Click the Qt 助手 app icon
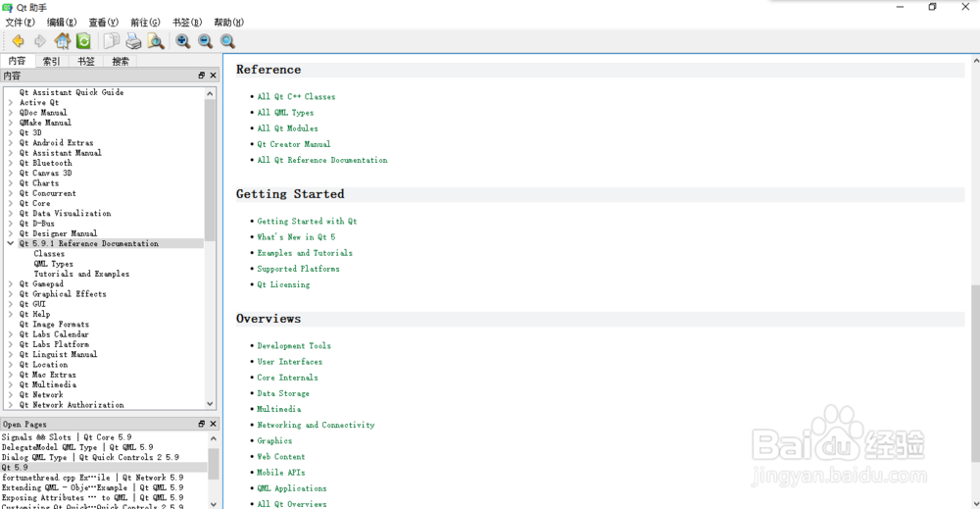Viewport: 980px width, 509px height. [8, 8]
